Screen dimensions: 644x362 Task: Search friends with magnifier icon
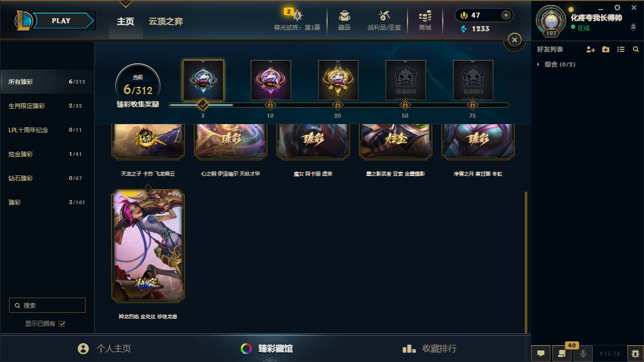coord(636,49)
